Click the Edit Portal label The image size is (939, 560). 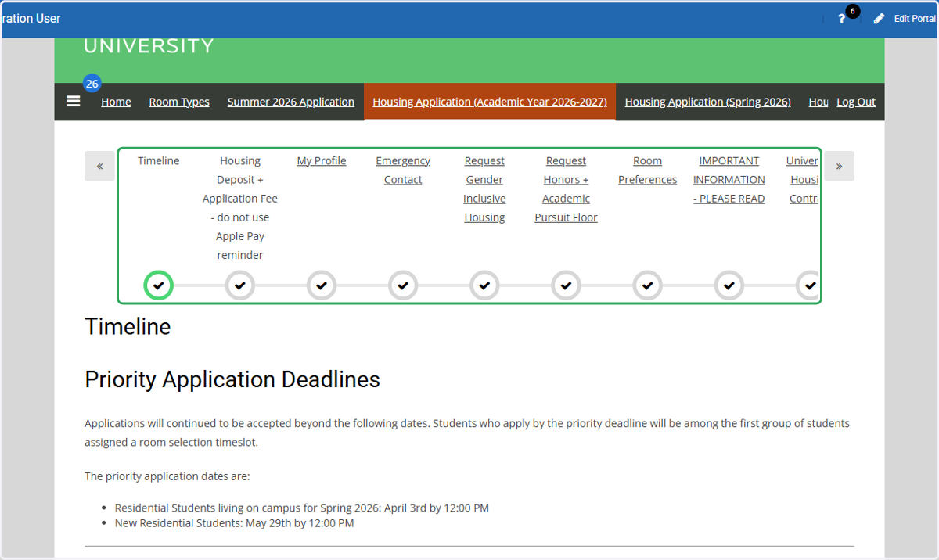click(x=914, y=19)
